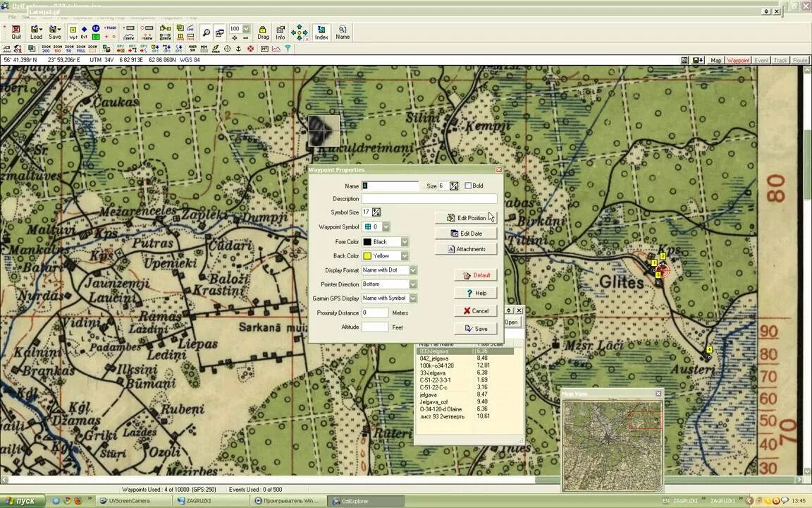Screen dimensions: 812x508
Task: Select the Evt event placement tool
Action: 84,32
